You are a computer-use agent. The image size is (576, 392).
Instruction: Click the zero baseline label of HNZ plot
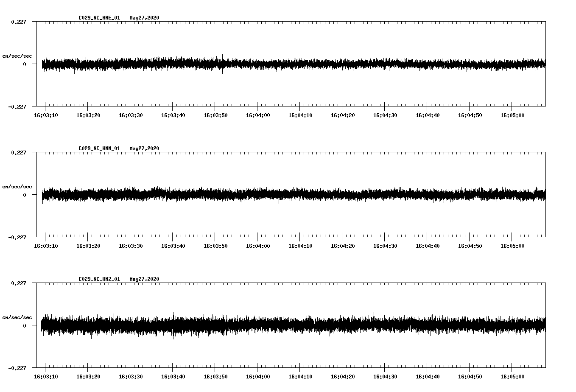click(25, 325)
